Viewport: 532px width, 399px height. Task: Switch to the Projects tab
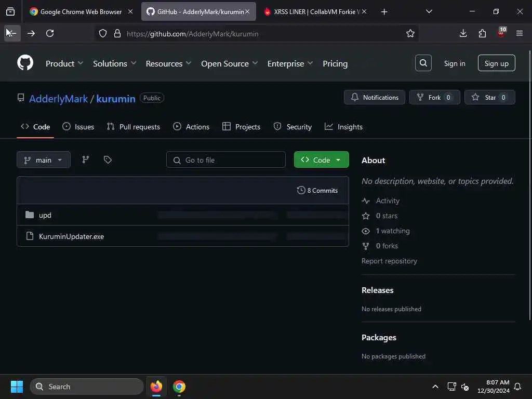coord(241,127)
